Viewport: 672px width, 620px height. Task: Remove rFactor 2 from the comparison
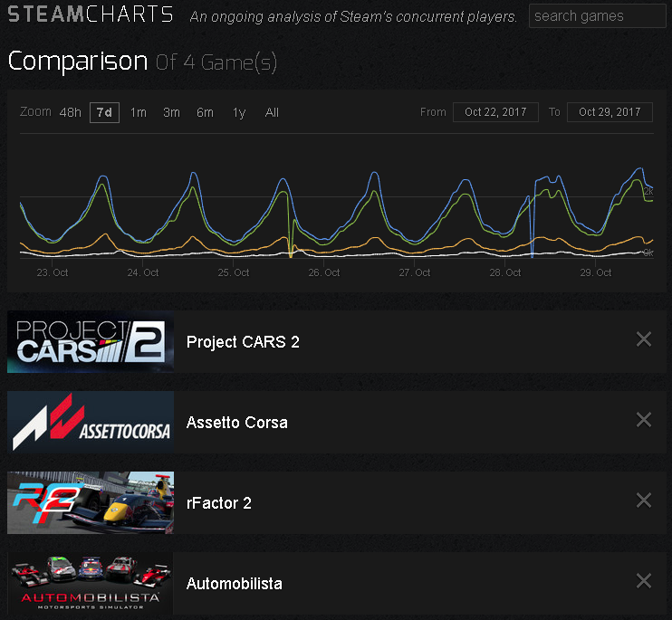[x=644, y=501]
